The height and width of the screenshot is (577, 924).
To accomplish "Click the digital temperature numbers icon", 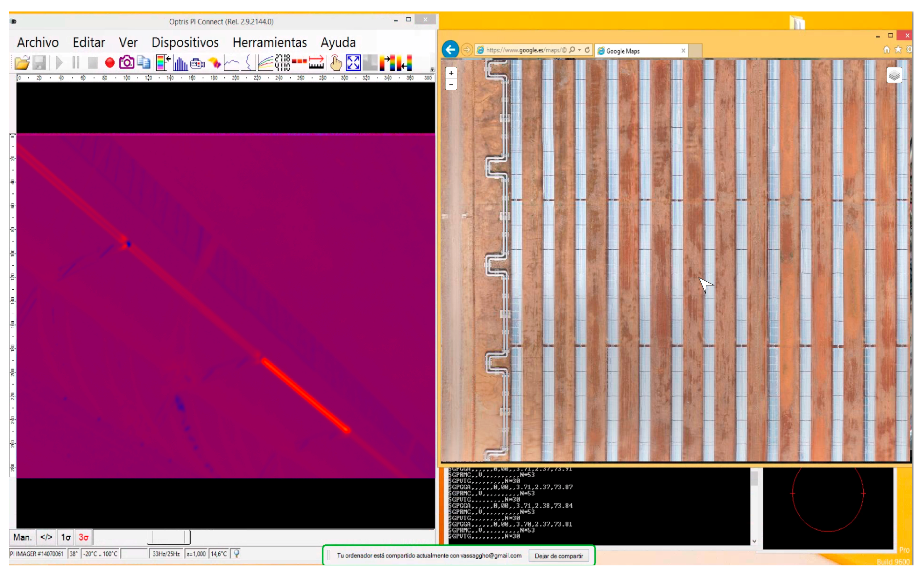I will 283,63.
